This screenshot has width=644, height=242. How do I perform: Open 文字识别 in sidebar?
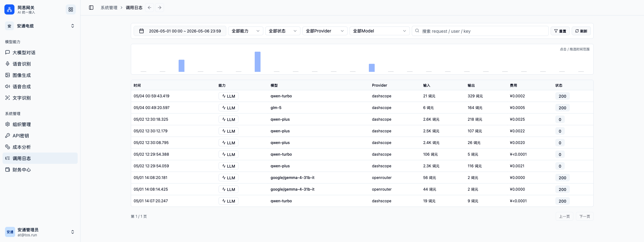point(40,98)
